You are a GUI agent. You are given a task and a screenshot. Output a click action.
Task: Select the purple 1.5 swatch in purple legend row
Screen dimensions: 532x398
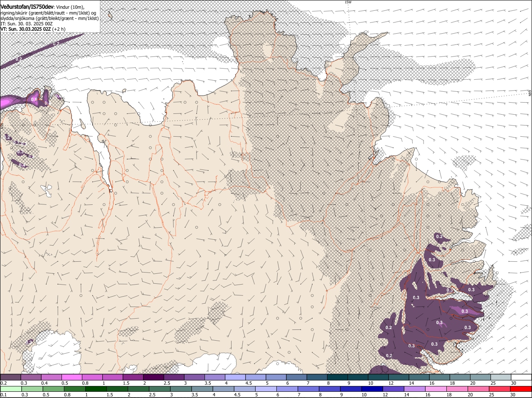tap(133, 377)
